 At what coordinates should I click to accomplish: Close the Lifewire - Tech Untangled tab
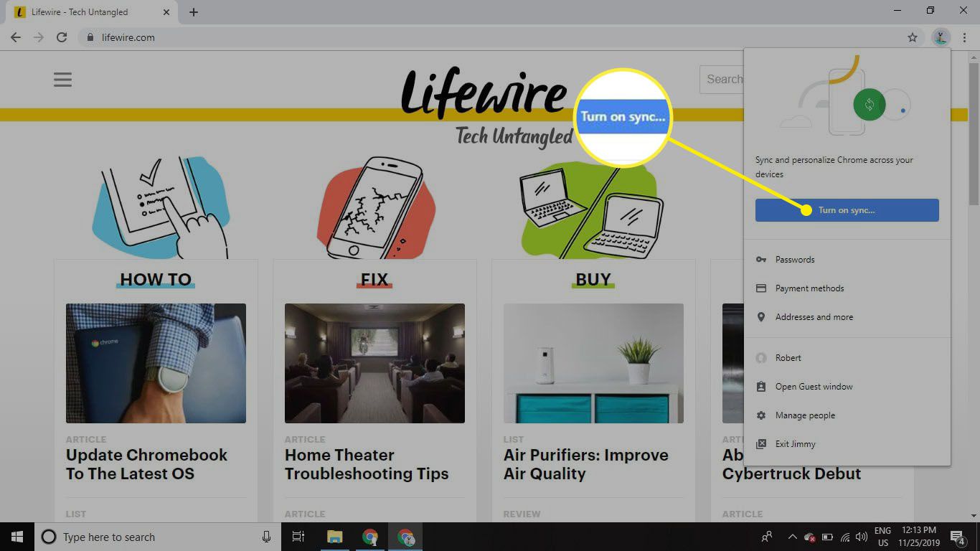pos(166,12)
